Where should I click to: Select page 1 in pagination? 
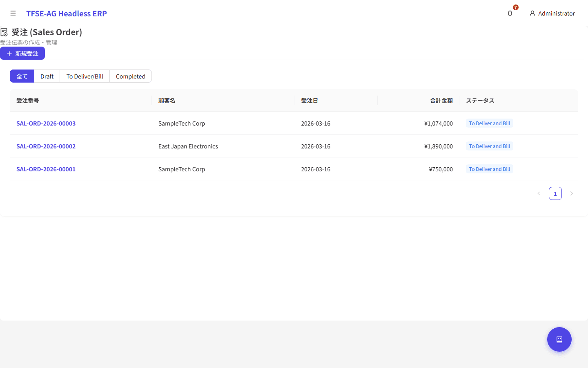pos(555,193)
